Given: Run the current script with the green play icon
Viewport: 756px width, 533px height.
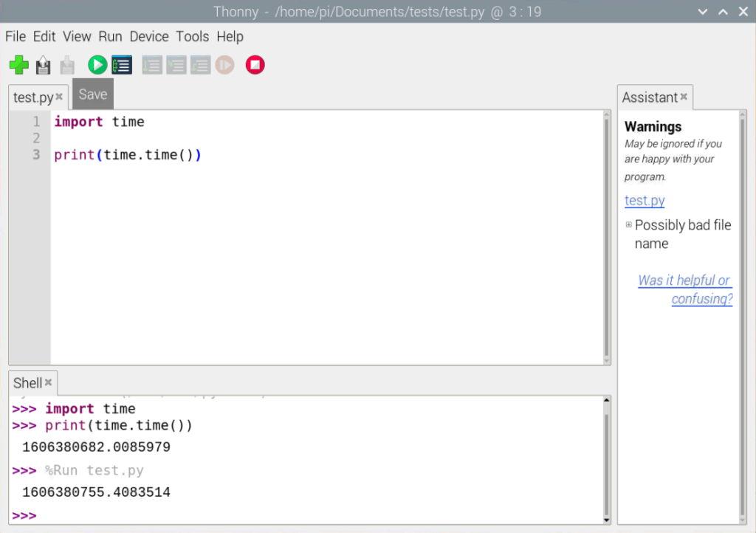Looking at the screenshot, I should pos(97,65).
